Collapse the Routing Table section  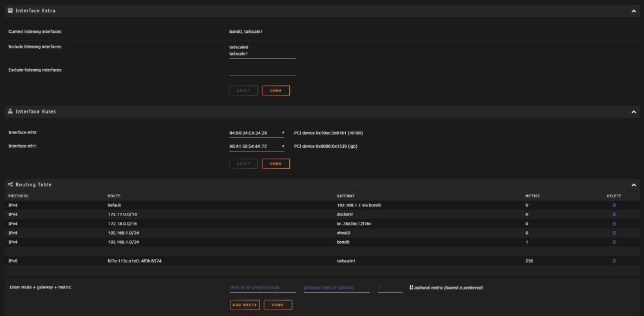[633, 185]
